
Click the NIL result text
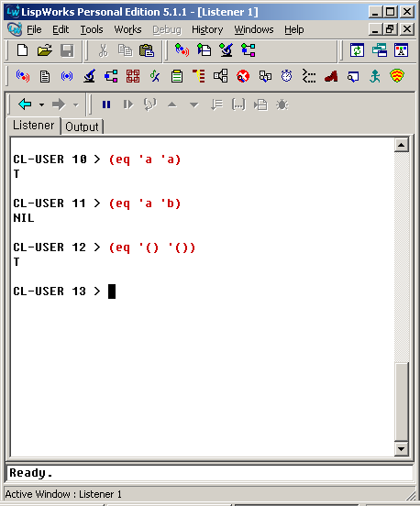point(24,218)
